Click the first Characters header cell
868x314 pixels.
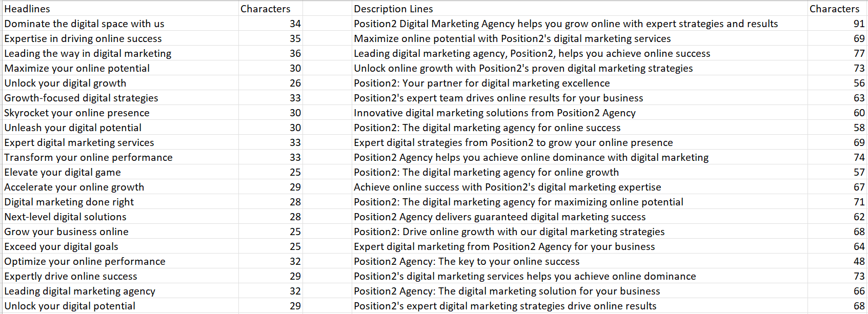(x=271, y=9)
